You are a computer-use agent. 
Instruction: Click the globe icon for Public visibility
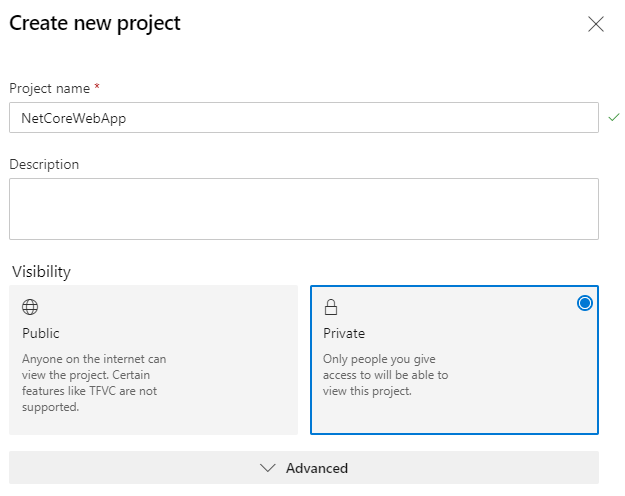[30, 307]
